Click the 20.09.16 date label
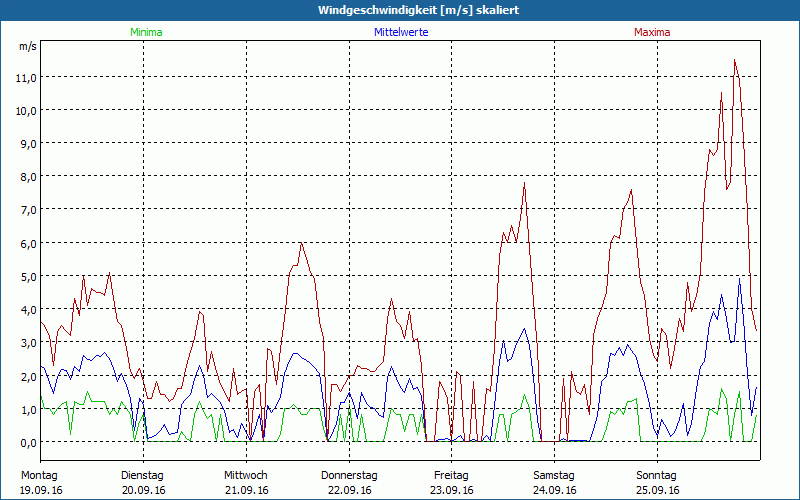800x500 pixels. tap(144, 490)
